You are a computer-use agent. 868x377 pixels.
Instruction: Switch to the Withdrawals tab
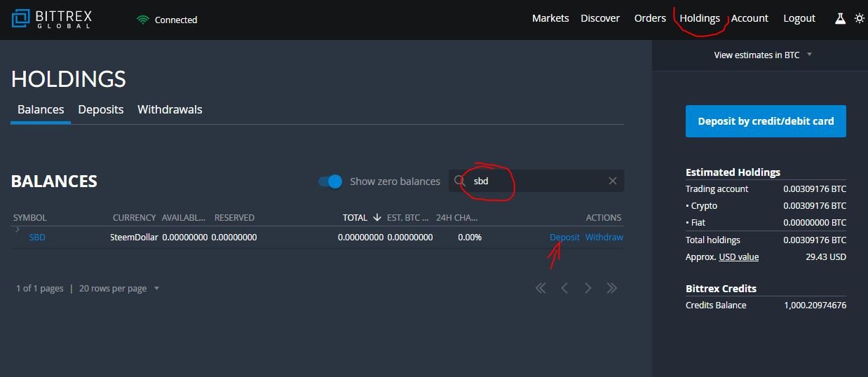tap(170, 109)
